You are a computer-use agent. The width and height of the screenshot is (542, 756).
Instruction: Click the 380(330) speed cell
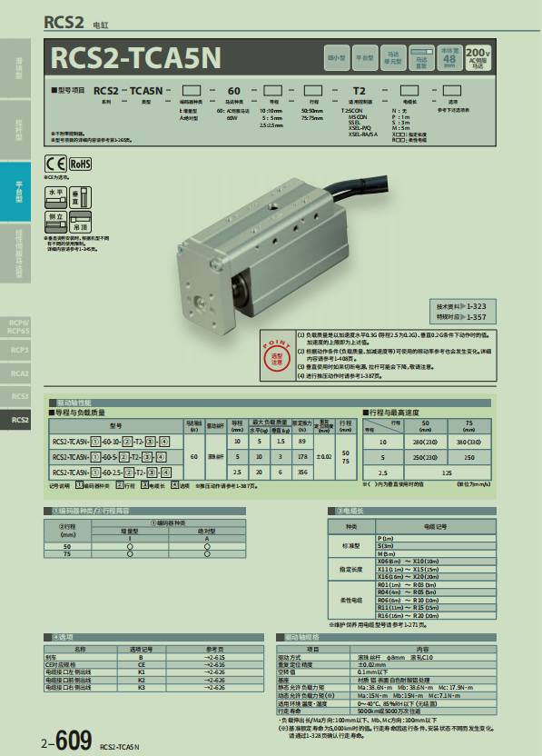coord(469,442)
